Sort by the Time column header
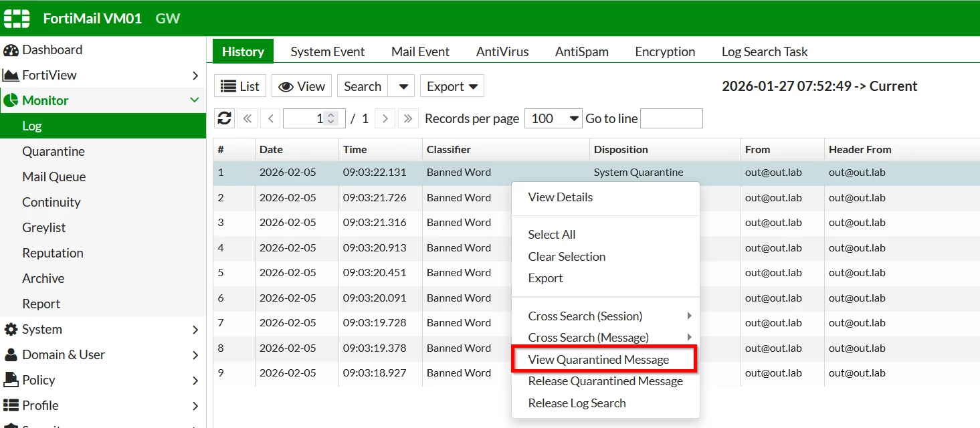The height and width of the screenshot is (428, 980). (x=381, y=150)
